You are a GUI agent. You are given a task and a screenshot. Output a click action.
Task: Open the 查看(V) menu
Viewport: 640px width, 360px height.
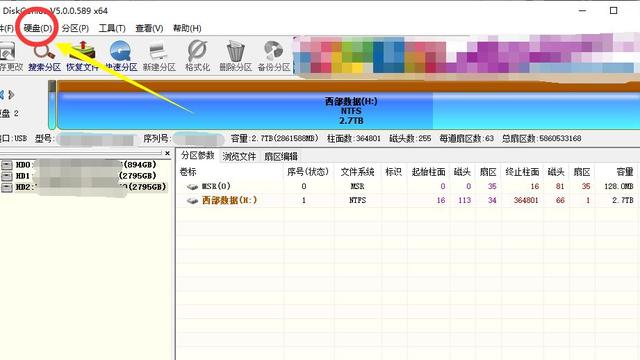pyautogui.click(x=149, y=28)
